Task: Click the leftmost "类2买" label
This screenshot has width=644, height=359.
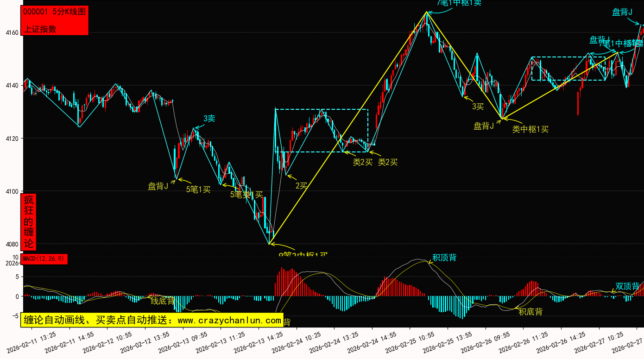Action: (x=363, y=162)
